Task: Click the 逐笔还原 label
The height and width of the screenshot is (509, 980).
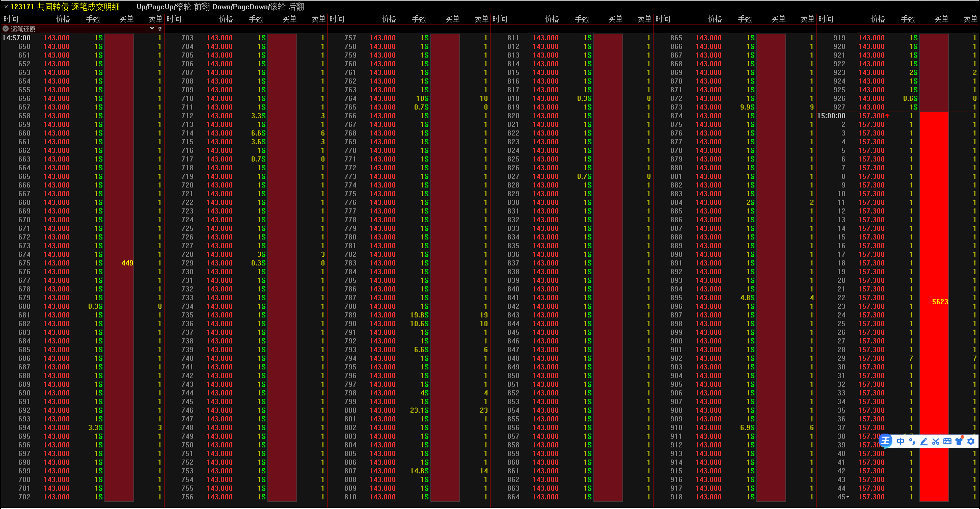Action: tap(23, 29)
